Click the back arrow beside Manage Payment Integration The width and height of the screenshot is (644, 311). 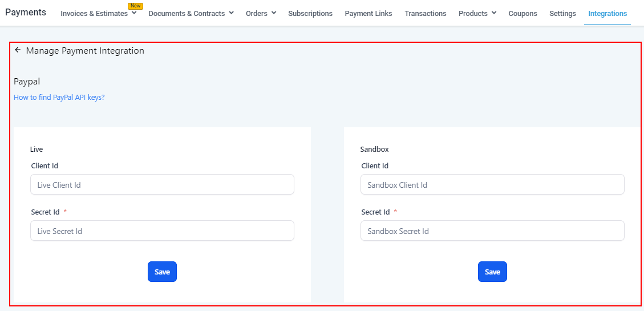(18, 50)
